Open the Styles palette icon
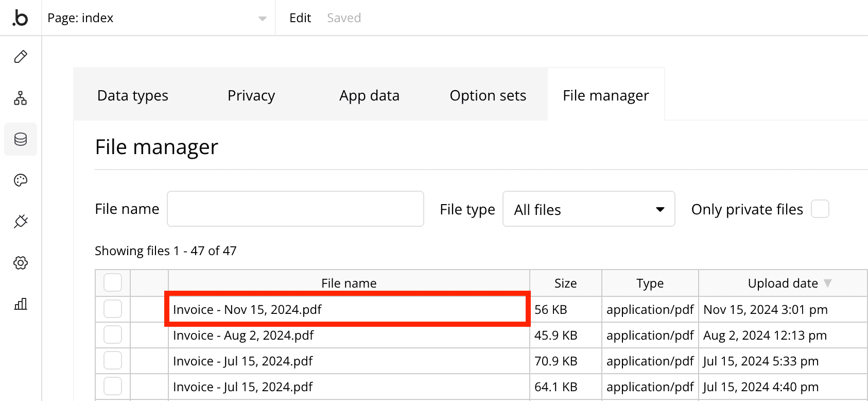 [x=21, y=180]
